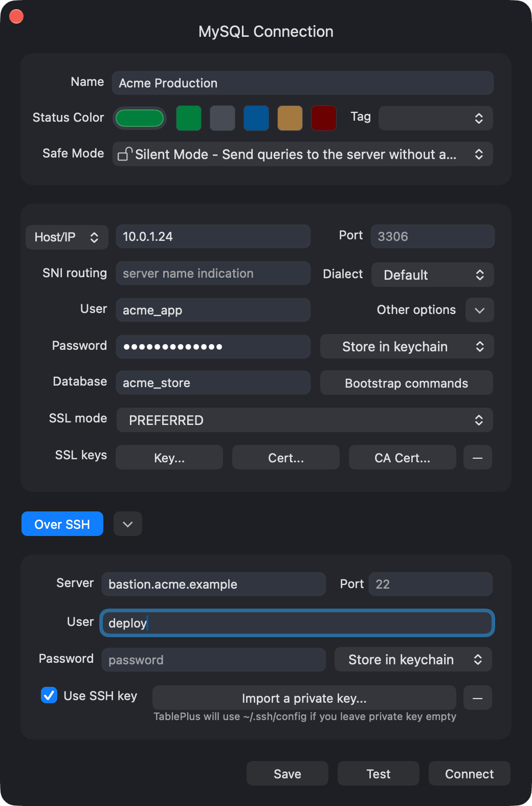Click the Test button
This screenshot has width=532, height=806.
(x=379, y=773)
